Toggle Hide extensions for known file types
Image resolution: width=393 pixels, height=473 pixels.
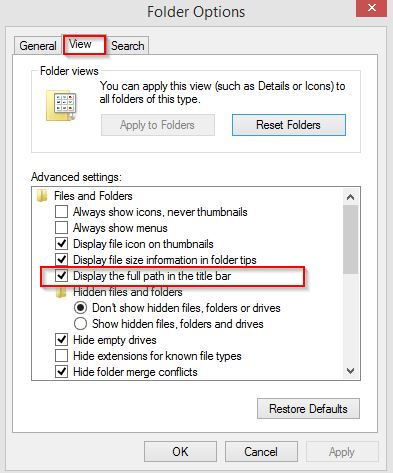[x=61, y=356]
